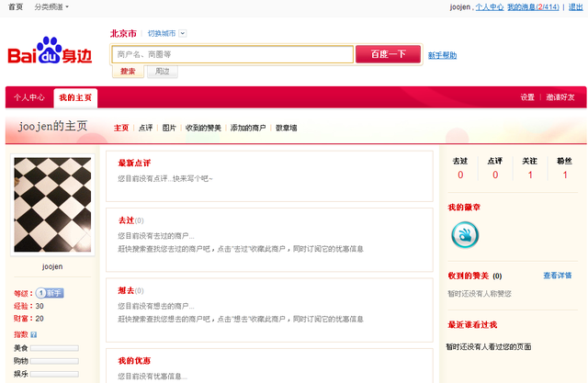Expand the 分类频道 dropdown menu

(x=51, y=6)
